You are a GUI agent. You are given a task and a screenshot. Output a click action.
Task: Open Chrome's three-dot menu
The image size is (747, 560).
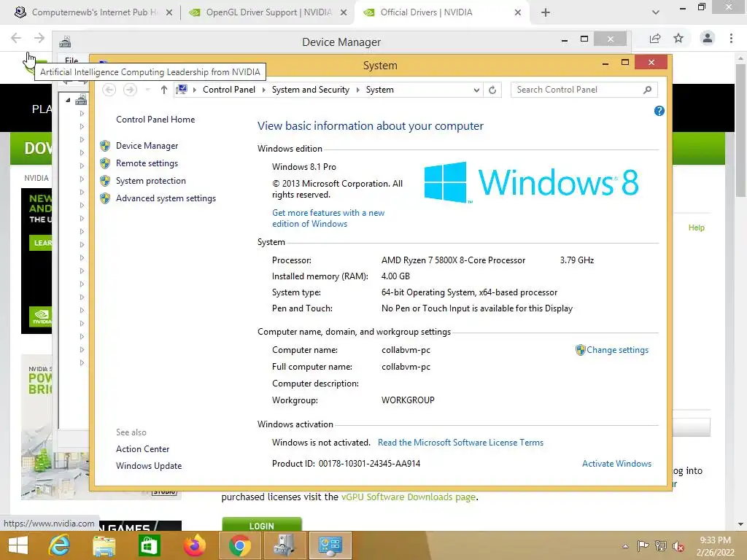(x=731, y=38)
